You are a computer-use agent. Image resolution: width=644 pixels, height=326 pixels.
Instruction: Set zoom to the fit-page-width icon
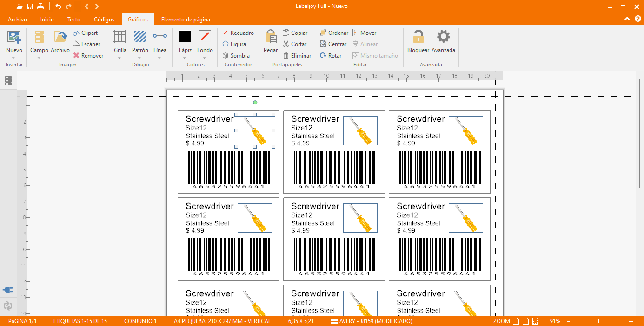tap(525, 321)
